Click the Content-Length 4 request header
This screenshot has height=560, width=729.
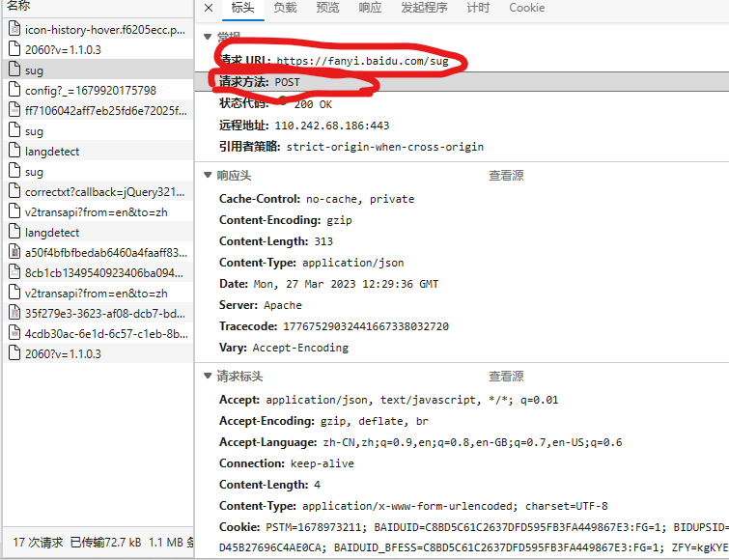pyautogui.click(x=269, y=485)
